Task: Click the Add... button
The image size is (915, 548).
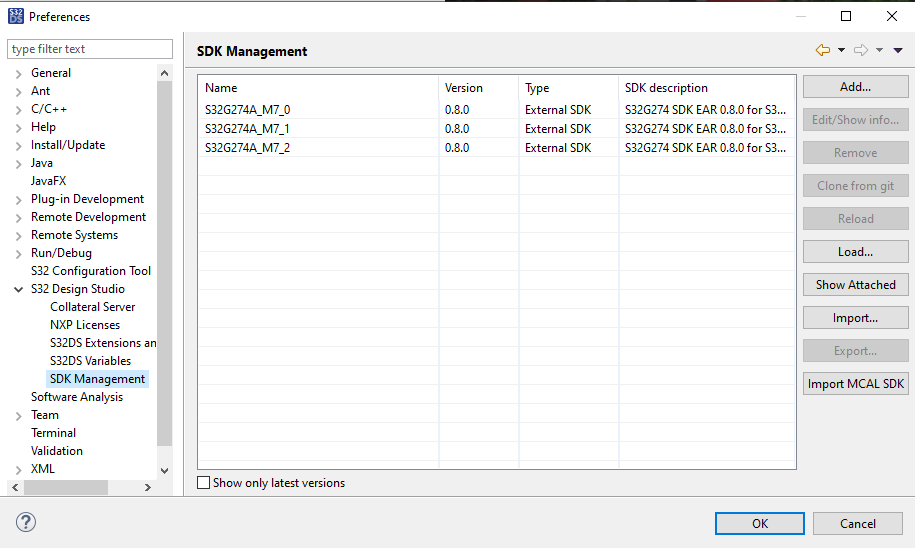Action: point(855,87)
